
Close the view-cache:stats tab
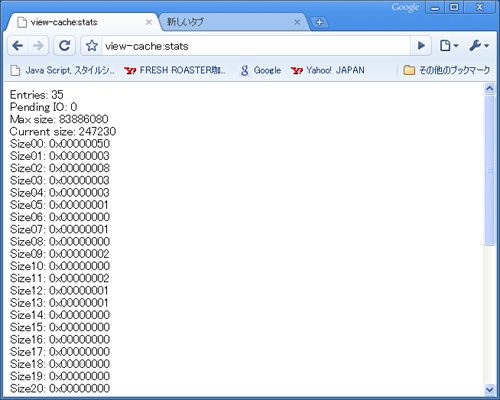[149, 22]
